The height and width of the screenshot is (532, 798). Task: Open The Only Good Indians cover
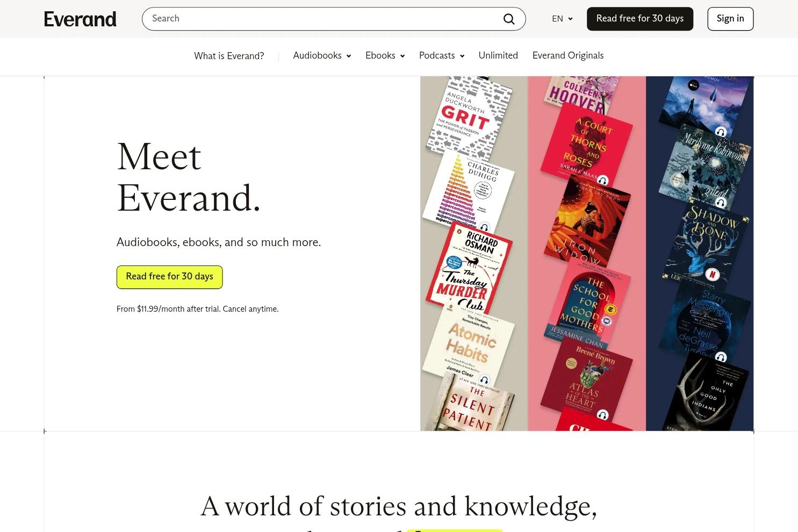(x=706, y=392)
